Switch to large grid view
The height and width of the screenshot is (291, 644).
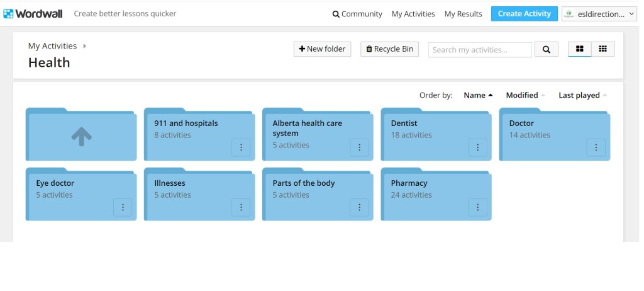[x=579, y=49]
